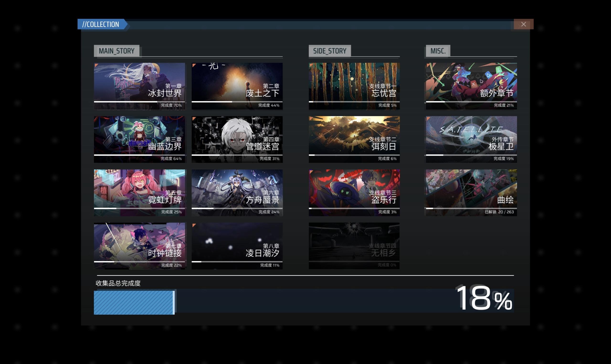The image size is (611, 364).
Task: Select locked side story 无相乡 card
Action: pyautogui.click(x=354, y=246)
